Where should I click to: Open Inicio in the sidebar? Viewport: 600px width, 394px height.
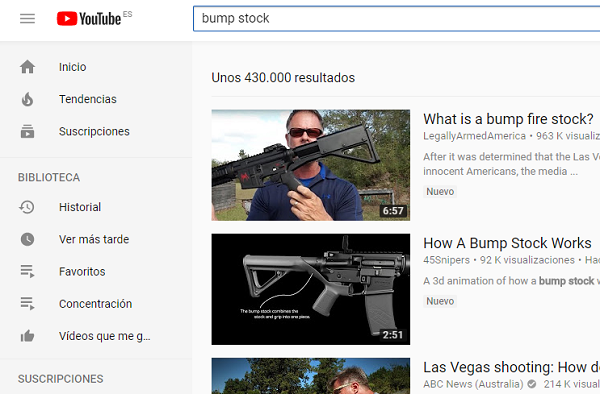pyautogui.click(x=96, y=67)
